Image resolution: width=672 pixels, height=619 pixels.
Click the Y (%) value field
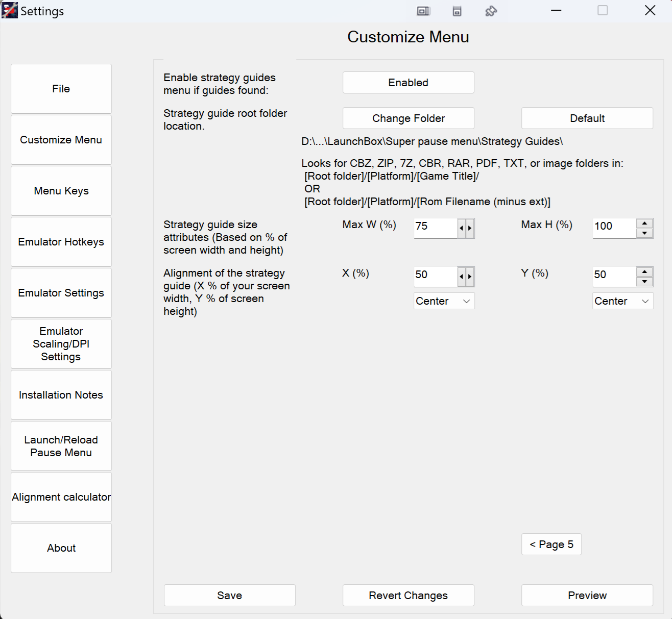614,277
